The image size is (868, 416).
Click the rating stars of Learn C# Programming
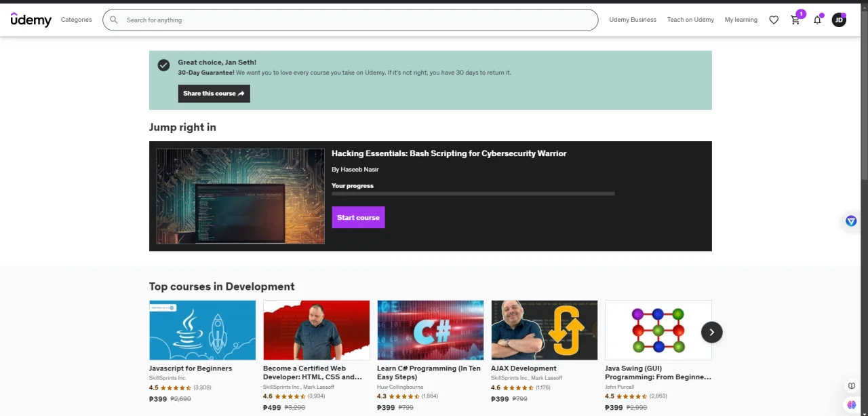point(403,396)
